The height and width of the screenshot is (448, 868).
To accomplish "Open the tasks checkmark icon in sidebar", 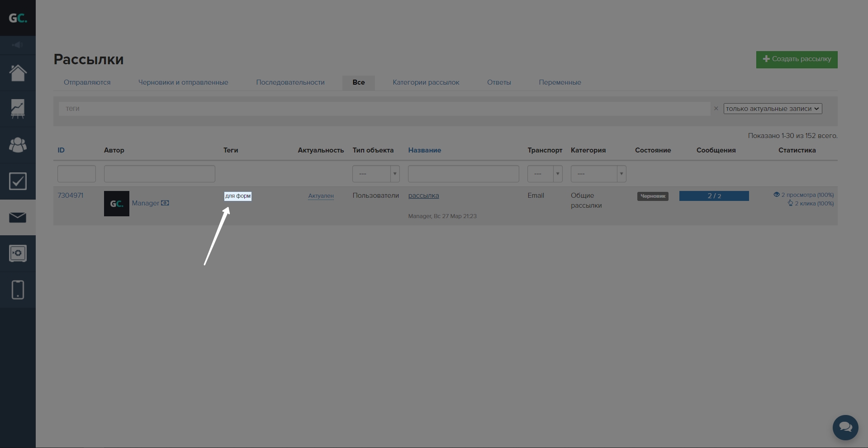I will [x=18, y=181].
